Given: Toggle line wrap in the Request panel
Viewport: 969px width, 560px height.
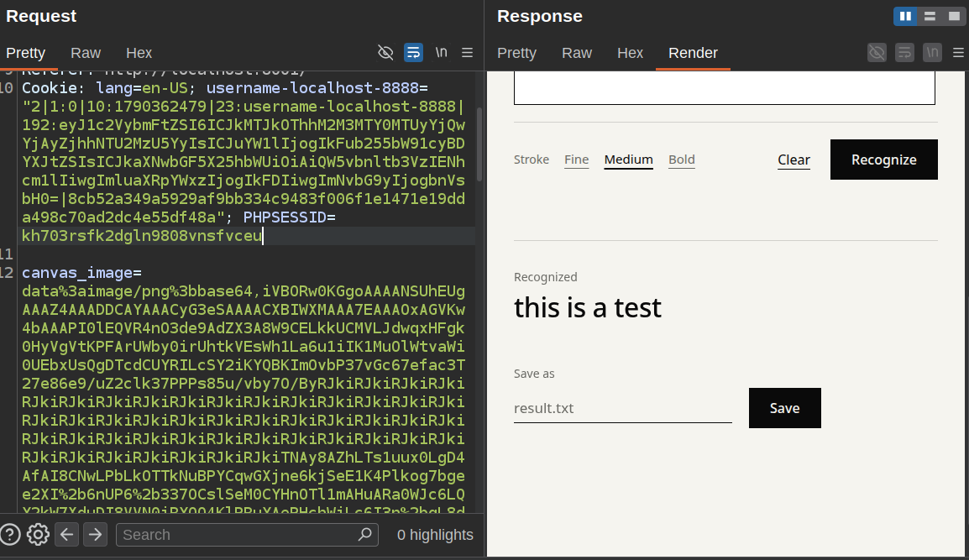Looking at the screenshot, I should [413, 53].
